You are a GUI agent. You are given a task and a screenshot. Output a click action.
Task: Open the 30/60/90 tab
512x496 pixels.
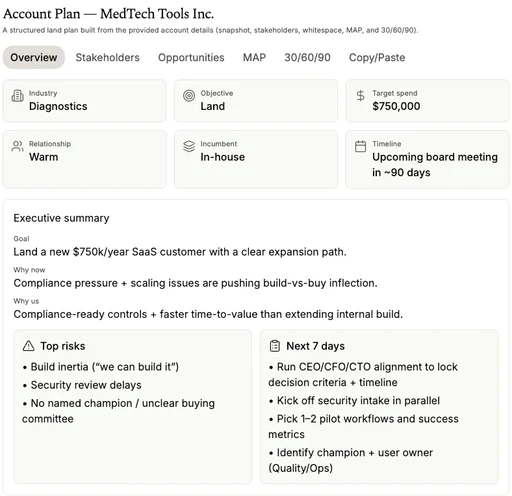coord(307,57)
